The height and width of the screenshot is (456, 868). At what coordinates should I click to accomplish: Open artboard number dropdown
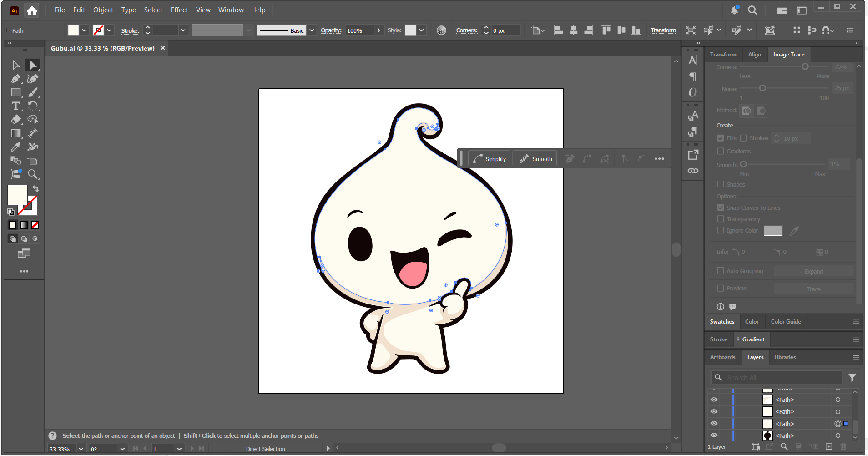(179, 449)
